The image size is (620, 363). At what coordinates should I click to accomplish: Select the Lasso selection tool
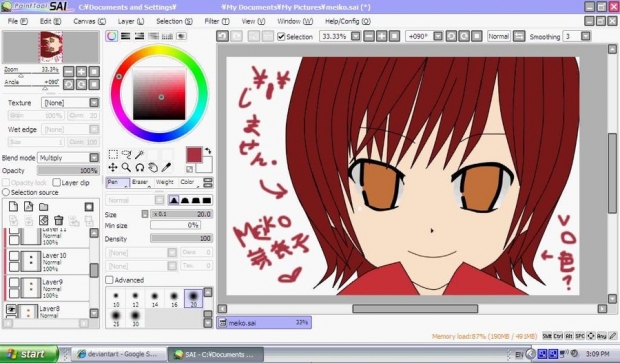click(127, 154)
